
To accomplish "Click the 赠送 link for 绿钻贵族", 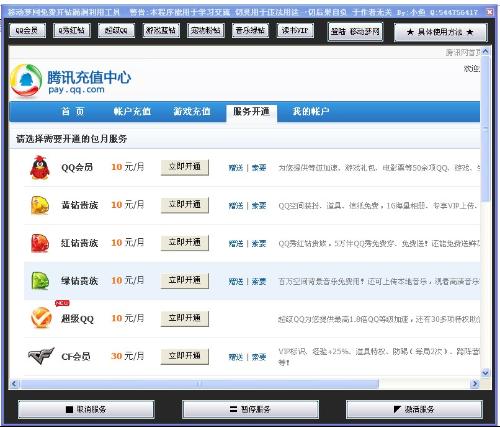I will pos(236,282).
